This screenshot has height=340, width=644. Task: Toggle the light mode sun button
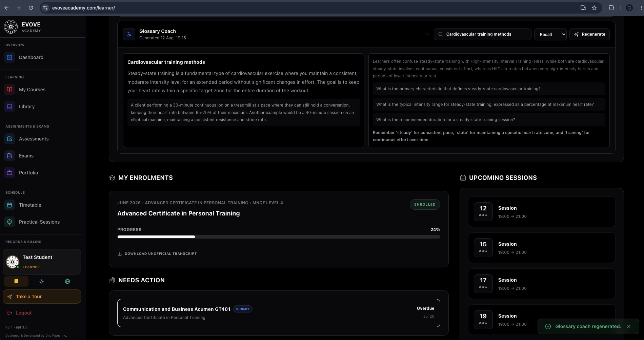[42, 281]
